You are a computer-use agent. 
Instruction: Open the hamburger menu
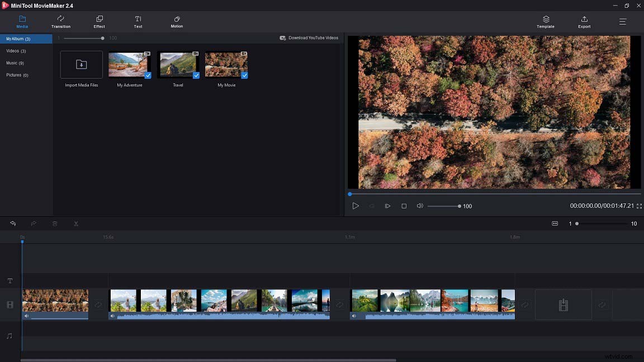point(622,22)
